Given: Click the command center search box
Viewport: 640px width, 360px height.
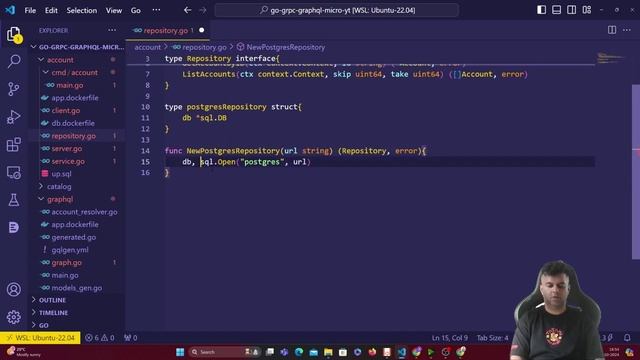Looking at the screenshot, I should 337,10.
